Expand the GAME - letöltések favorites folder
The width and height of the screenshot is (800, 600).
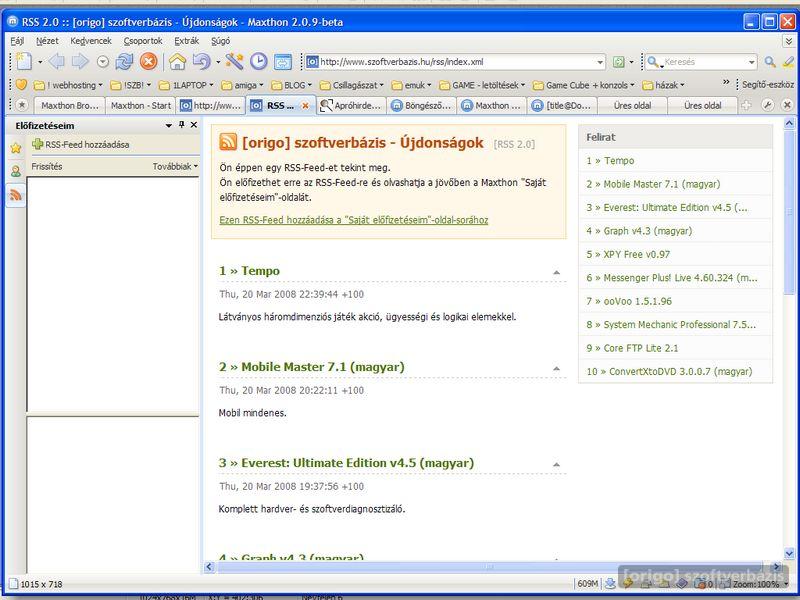(x=482, y=85)
